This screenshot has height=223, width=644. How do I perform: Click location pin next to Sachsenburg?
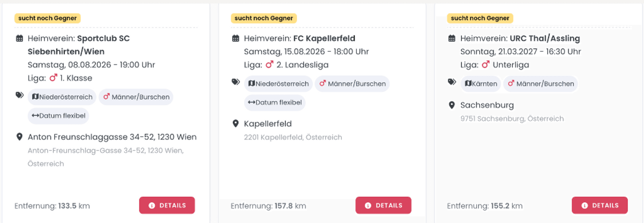coord(452,105)
